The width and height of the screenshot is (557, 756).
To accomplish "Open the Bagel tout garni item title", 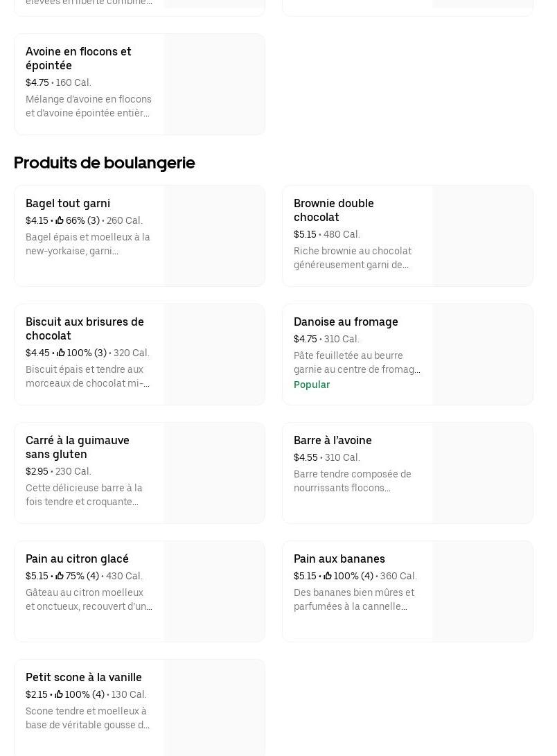I will click(68, 204).
